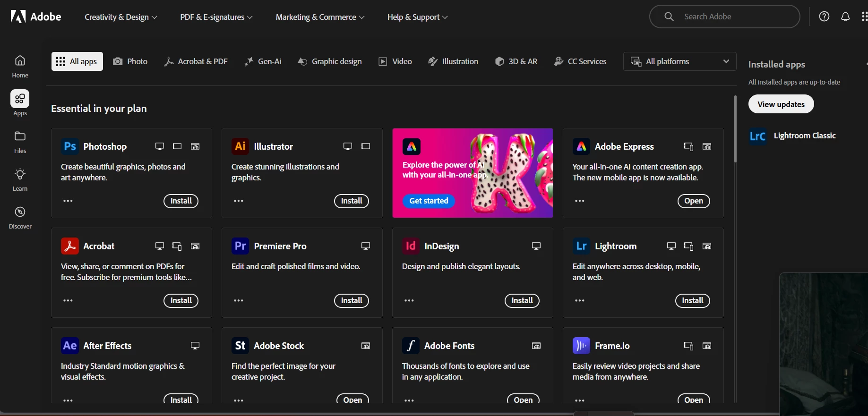Click Lightroom's web platform icon
This screenshot has width=868, height=416.
707,246
